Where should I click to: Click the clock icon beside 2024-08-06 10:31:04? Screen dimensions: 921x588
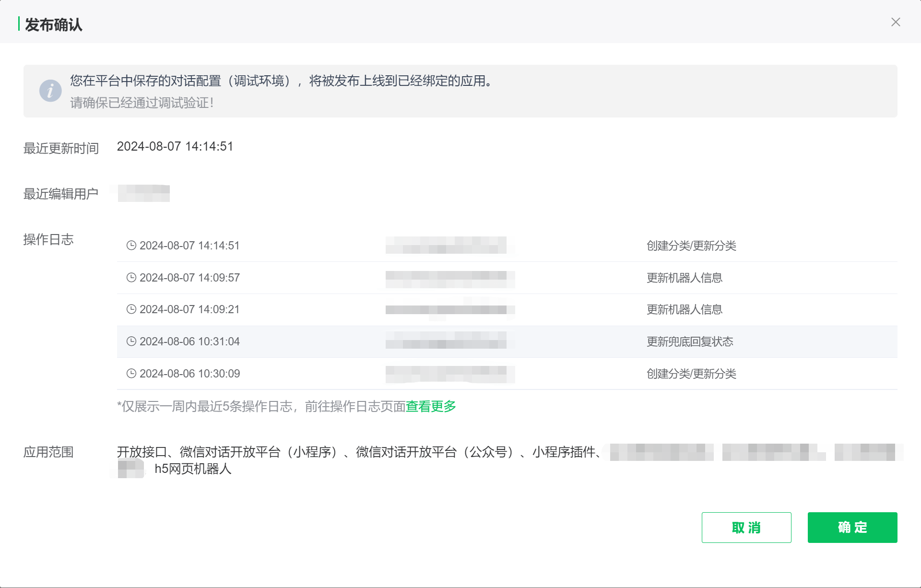point(131,341)
